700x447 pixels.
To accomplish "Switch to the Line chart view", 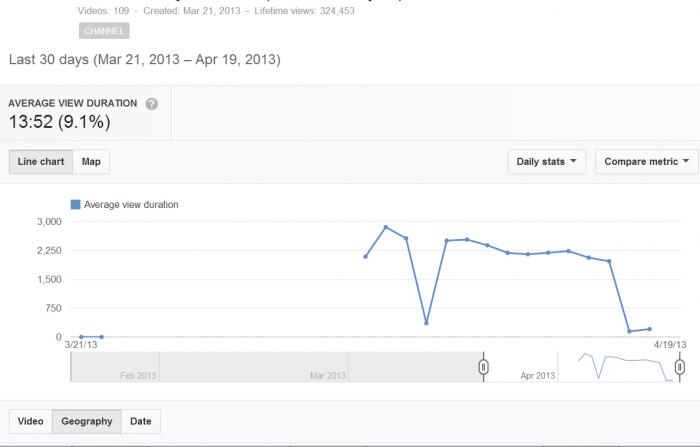I will point(41,162).
